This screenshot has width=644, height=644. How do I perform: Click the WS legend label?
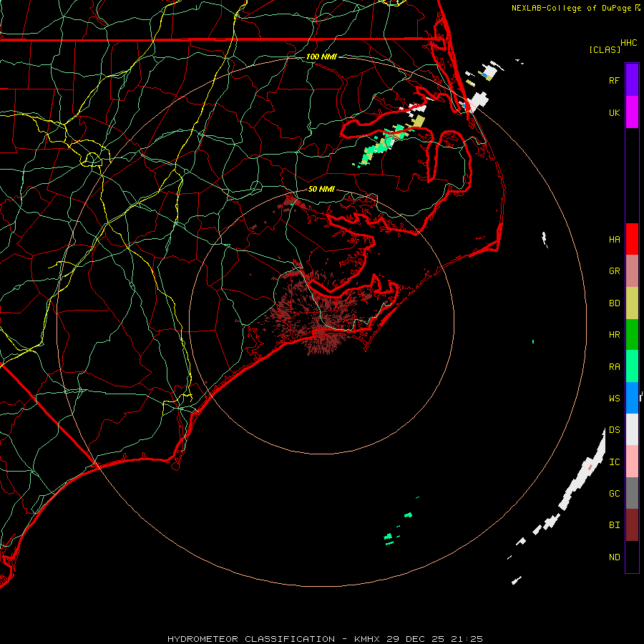pos(614,399)
